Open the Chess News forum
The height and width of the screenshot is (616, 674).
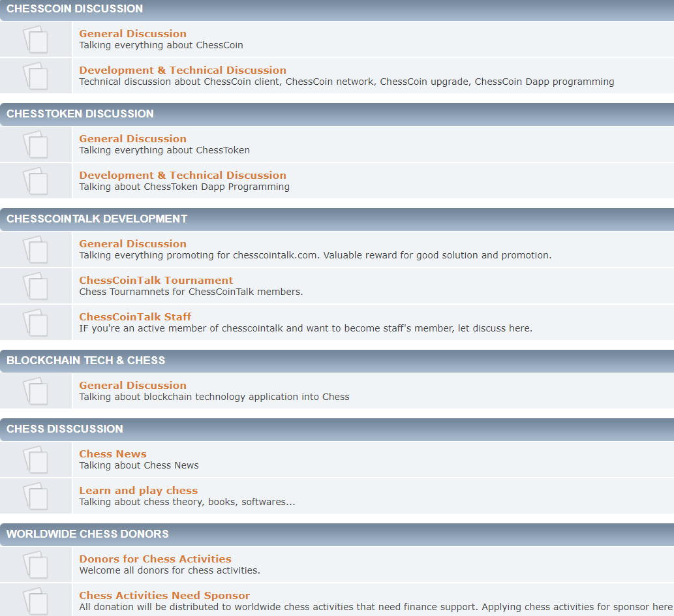click(113, 454)
